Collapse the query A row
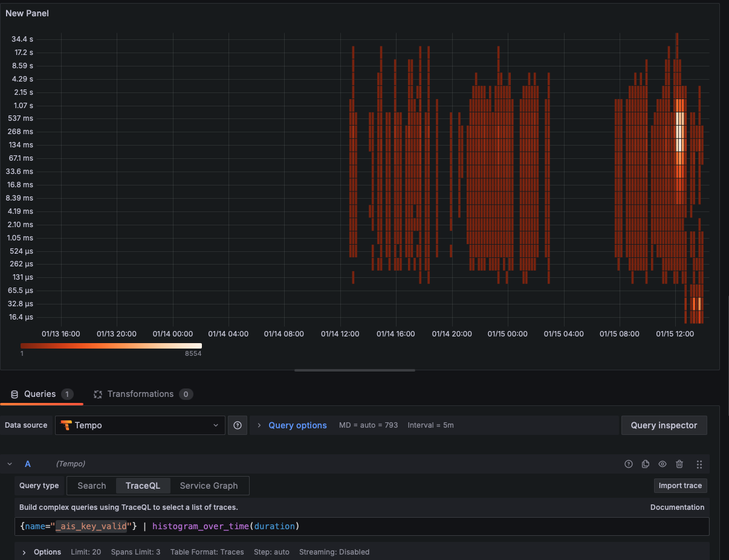Screen dimensions: 729x560 10,464
